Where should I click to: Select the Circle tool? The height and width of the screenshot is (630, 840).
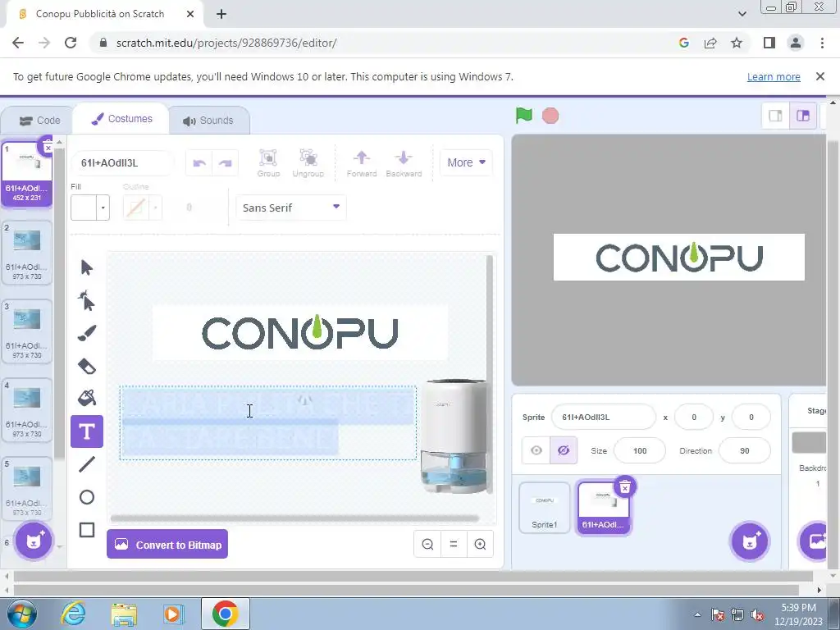click(x=87, y=497)
